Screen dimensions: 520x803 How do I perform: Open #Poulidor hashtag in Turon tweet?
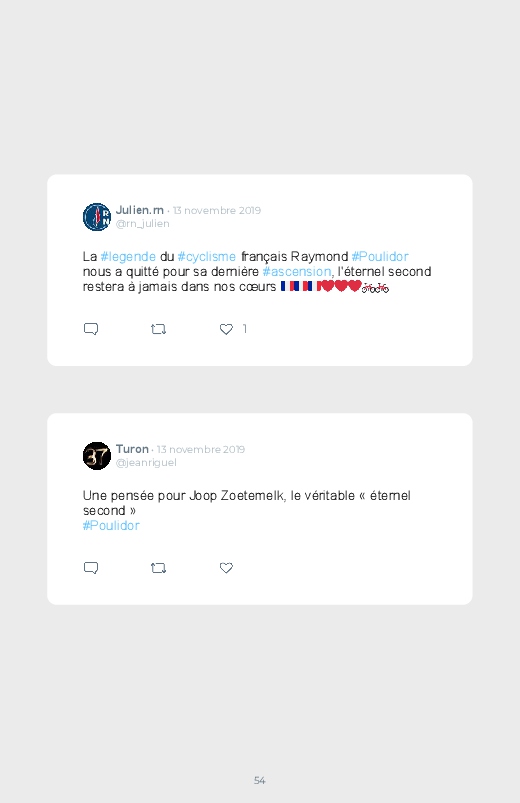[x=111, y=525]
